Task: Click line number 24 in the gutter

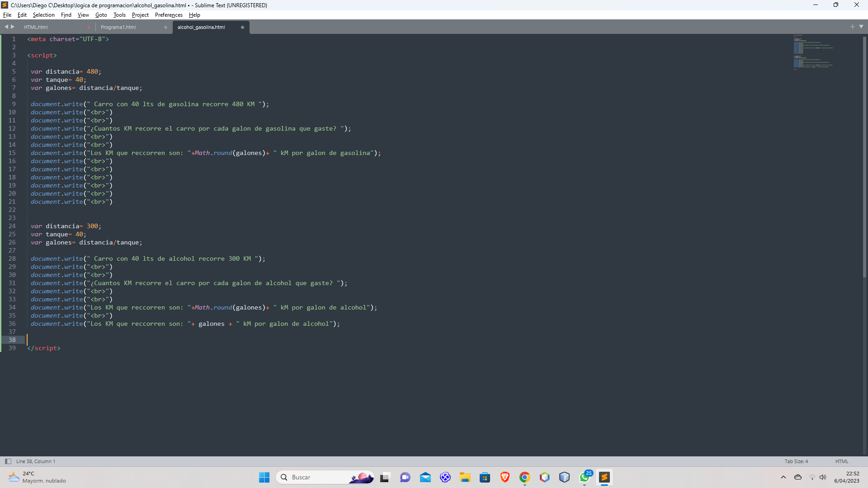Action: (x=12, y=226)
